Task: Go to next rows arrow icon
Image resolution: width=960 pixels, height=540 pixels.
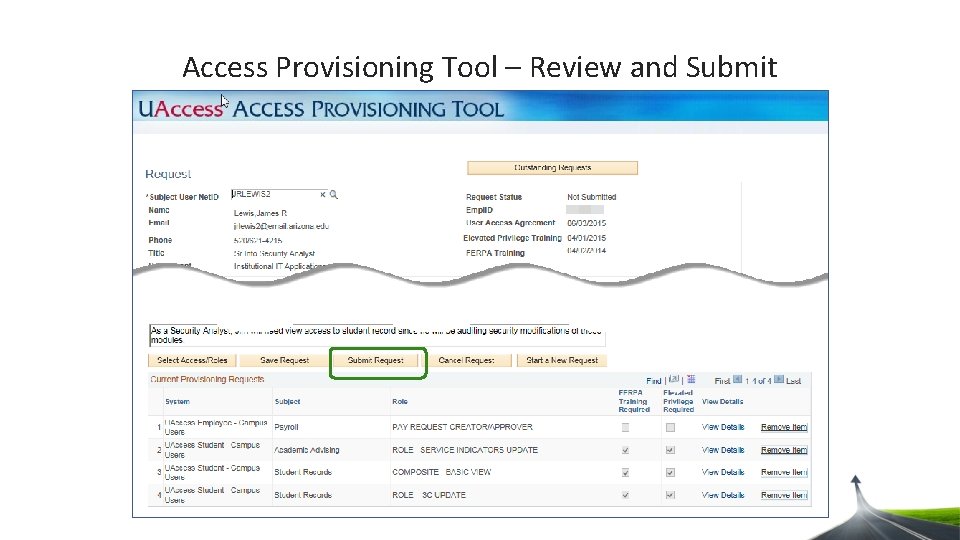Action: click(779, 380)
